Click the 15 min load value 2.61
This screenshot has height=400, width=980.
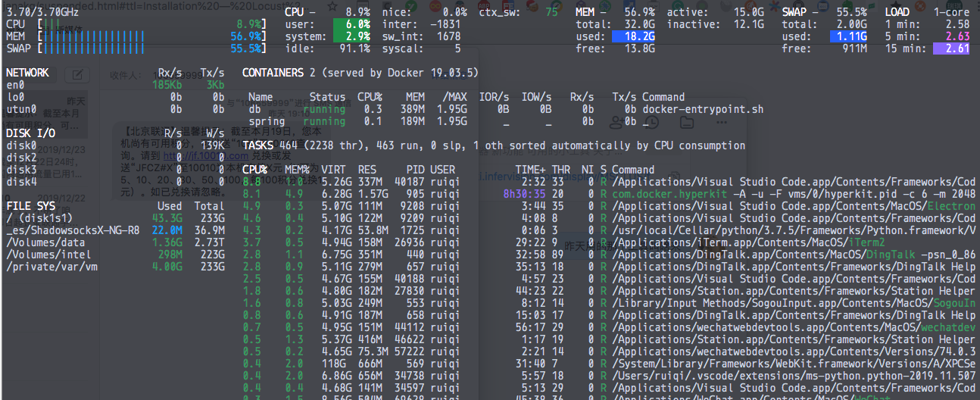(951, 48)
